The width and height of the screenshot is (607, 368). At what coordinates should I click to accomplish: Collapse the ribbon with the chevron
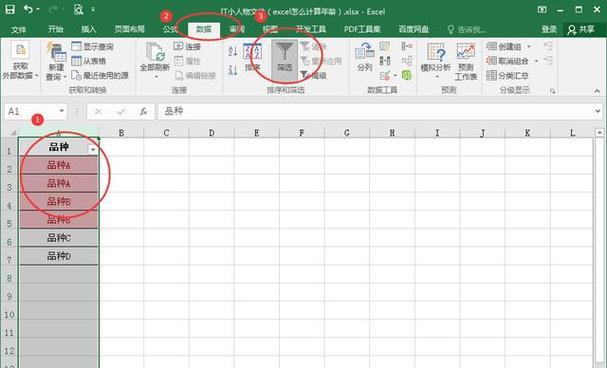pos(597,91)
